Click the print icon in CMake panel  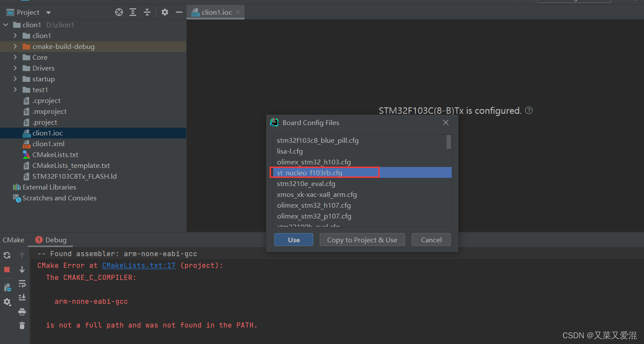pos(22,312)
